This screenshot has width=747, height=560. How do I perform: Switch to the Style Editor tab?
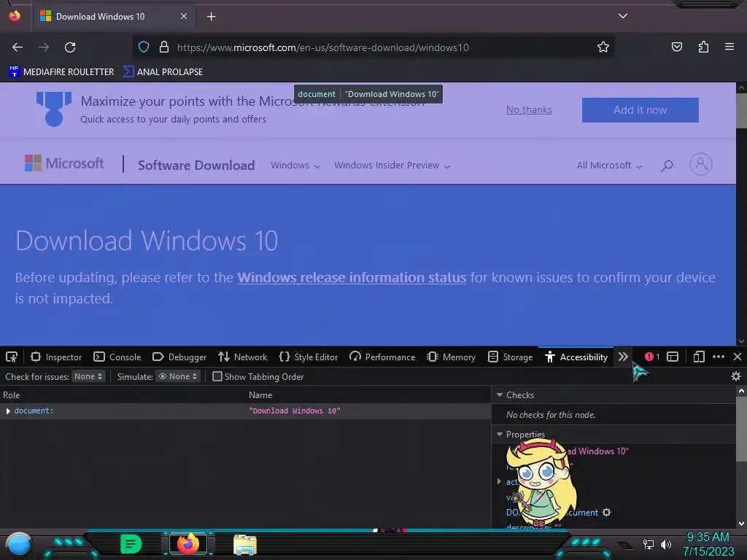click(x=309, y=357)
